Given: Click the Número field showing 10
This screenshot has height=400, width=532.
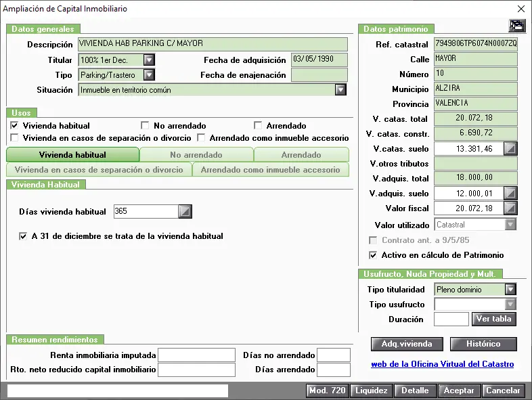Looking at the screenshot, I should (x=476, y=74).
